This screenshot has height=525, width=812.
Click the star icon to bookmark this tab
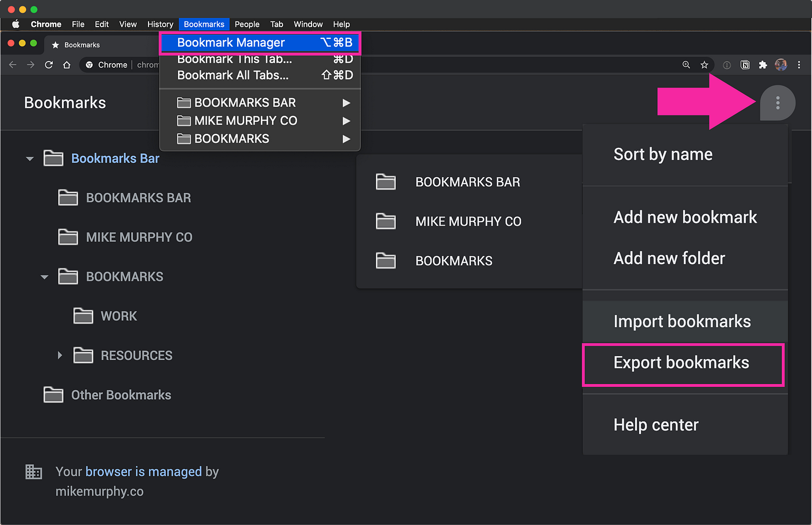pos(704,64)
